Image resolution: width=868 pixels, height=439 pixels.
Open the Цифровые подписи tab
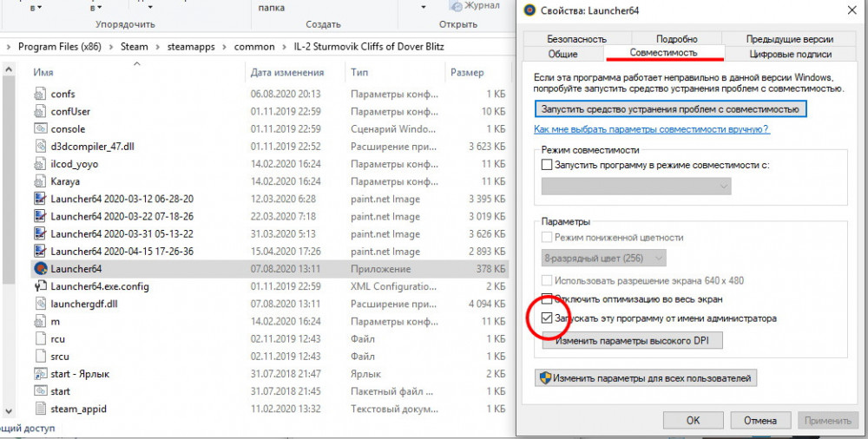coord(791,54)
